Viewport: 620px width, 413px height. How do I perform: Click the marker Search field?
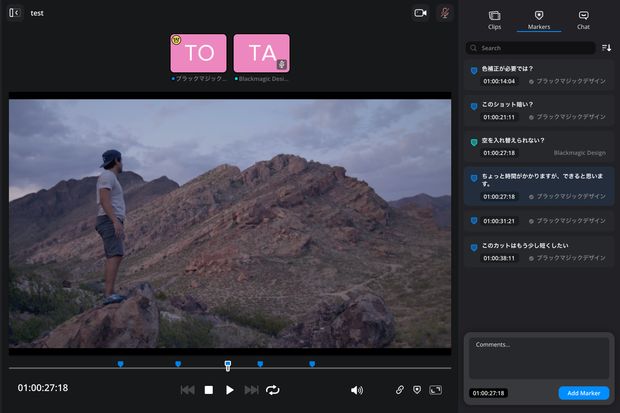(531, 48)
